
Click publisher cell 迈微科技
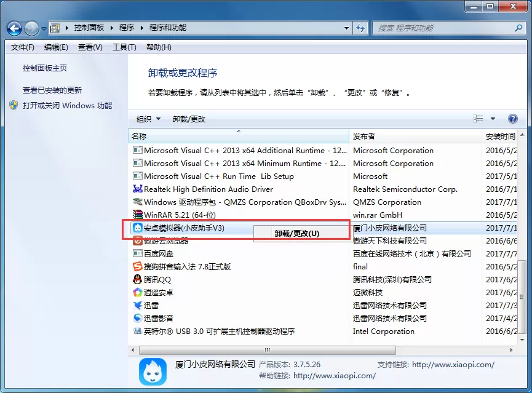click(x=368, y=292)
